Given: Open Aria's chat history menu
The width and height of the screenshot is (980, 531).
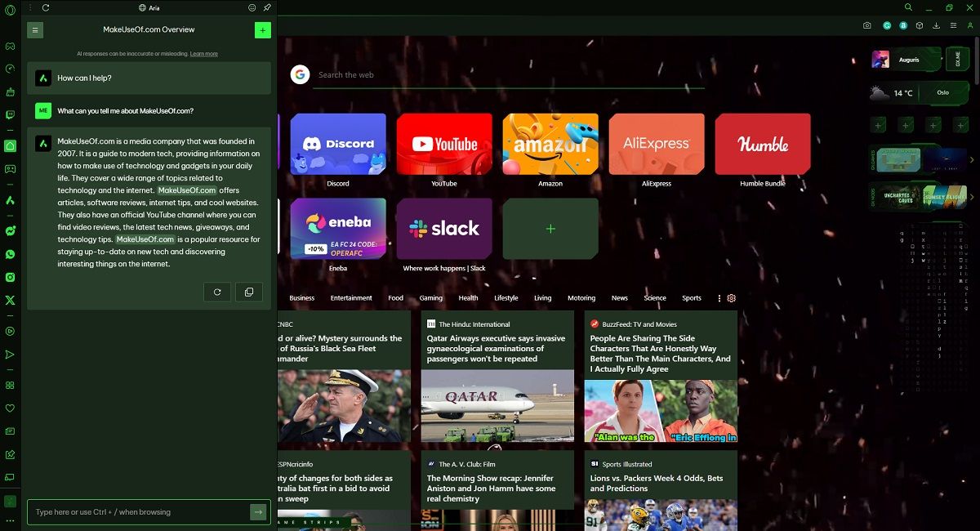Looking at the screenshot, I should 34,29.
